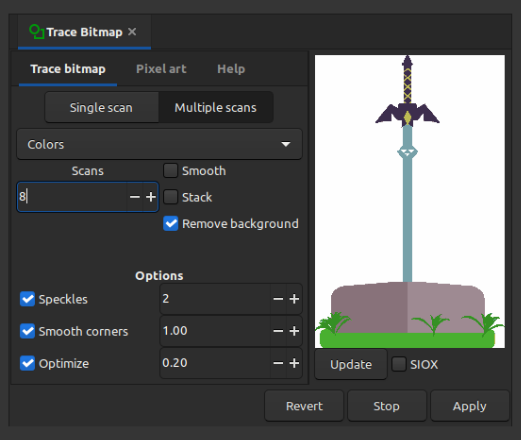The height and width of the screenshot is (440, 521).
Task: Decrease the Optimize tolerance value
Action: click(x=278, y=363)
